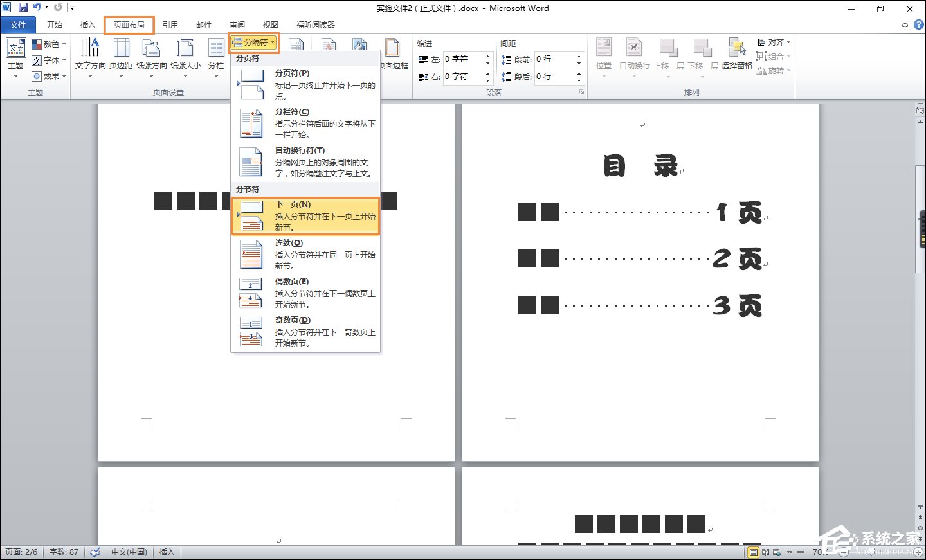Click the 选择窗格 selection pane icon

[736, 53]
